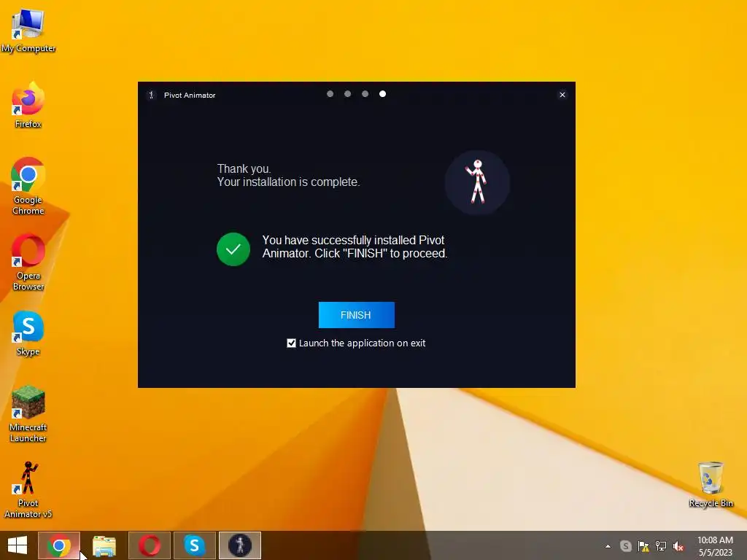Screen dimensions: 747x560
Task: Click the FINISH button in installer
Action: click(x=356, y=315)
